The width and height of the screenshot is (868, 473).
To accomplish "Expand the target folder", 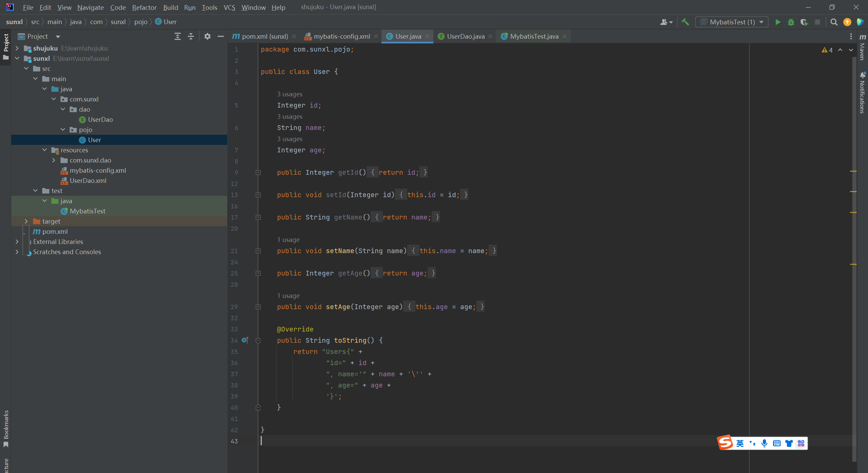I will [26, 221].
